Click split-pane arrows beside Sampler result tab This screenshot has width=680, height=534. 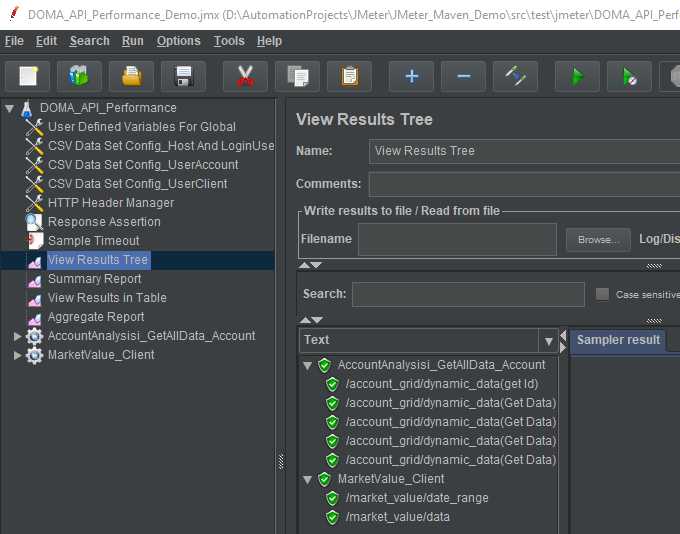563,341
